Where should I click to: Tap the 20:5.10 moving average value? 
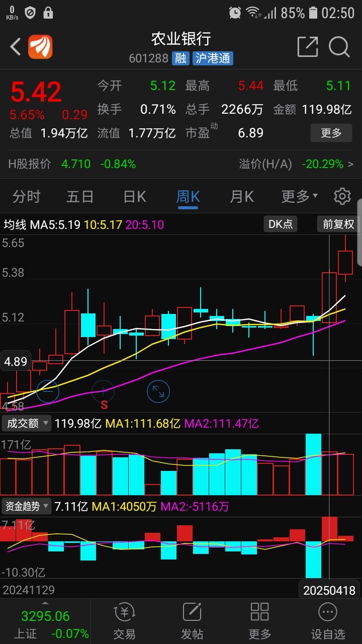145,224
